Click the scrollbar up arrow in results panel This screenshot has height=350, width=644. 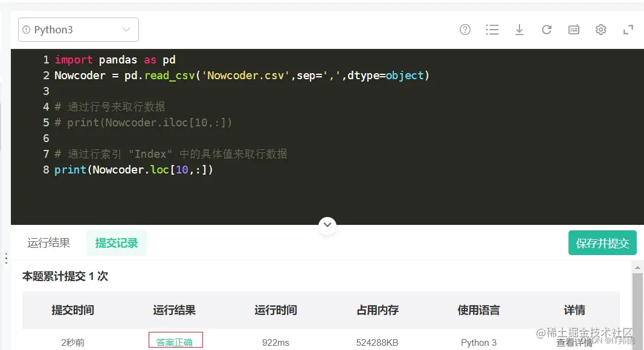637,267
